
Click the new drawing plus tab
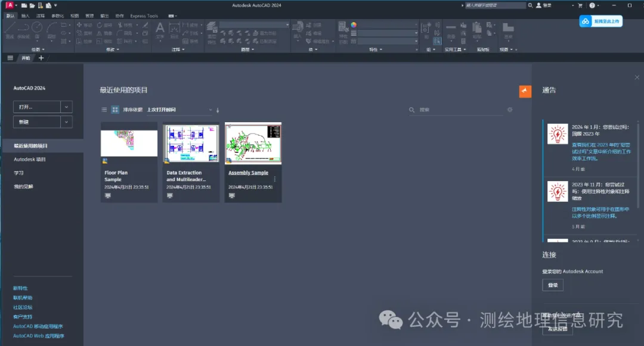pos(41,58)
